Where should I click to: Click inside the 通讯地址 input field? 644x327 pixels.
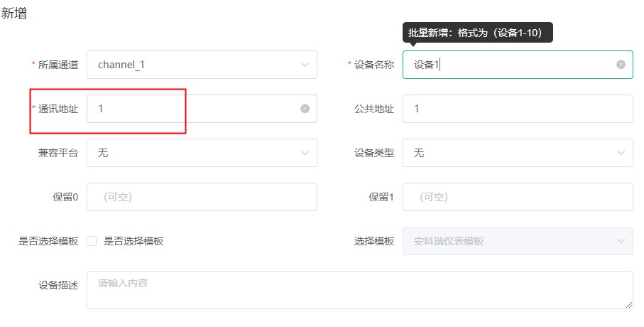pyautogui.click(x=202, y=109)
